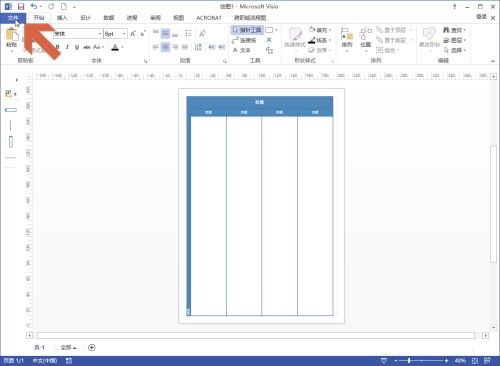This screenshot has height=366, width=500.
Task: Toggle Align Left text button
Action: coord(156,47)
